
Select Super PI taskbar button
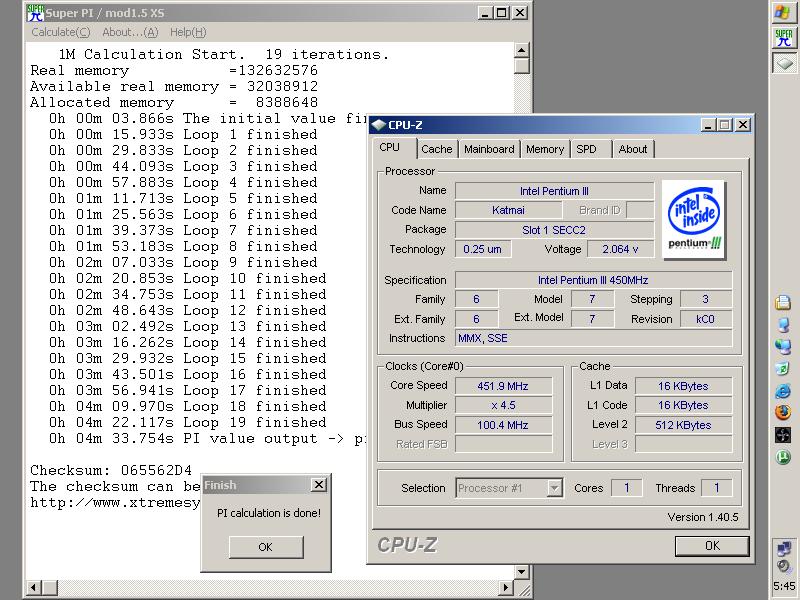tap(784, 38)
